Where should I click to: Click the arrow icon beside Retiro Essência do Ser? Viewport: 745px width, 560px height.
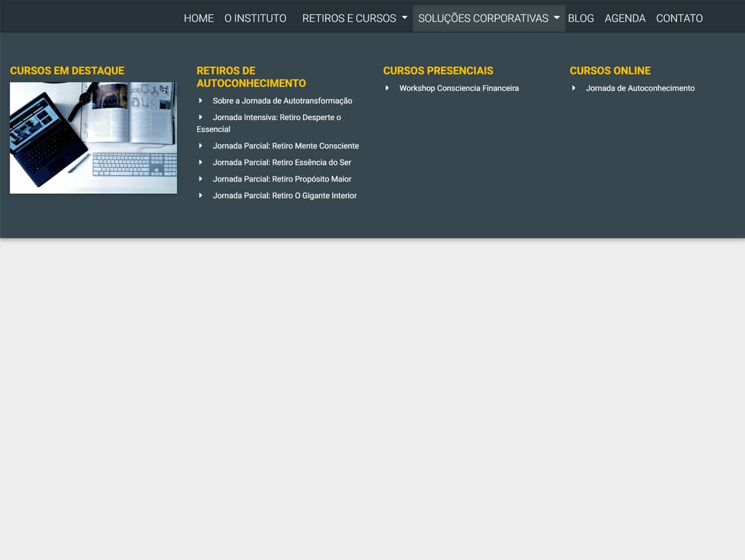pos(201,162)
